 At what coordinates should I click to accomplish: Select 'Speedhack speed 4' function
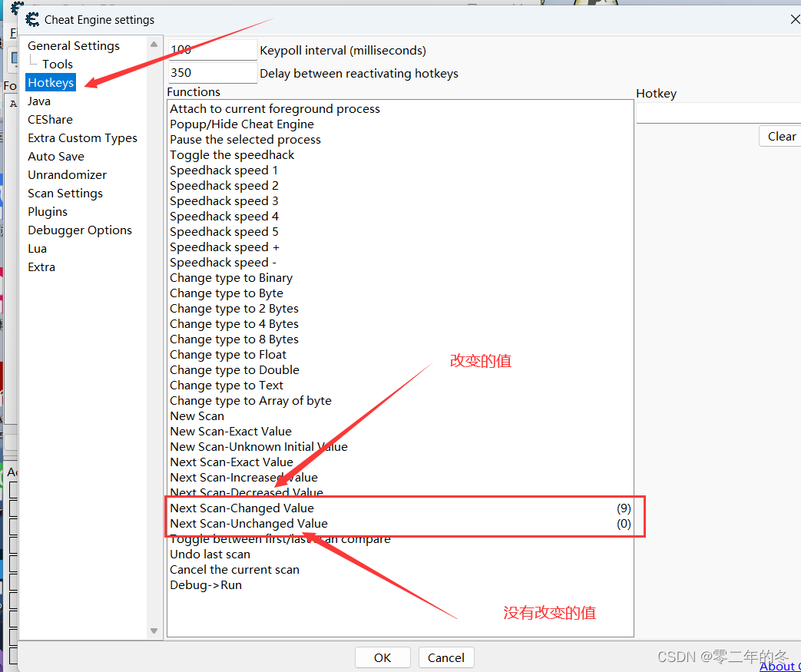pos(400,216)
